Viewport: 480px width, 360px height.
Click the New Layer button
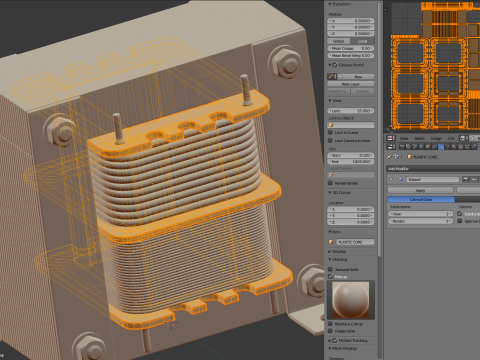351,84
